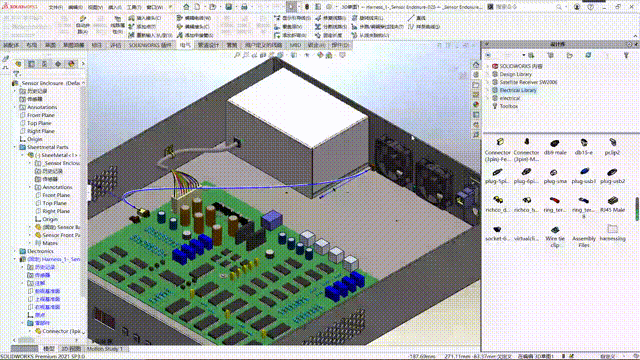Open FeatureManager design tree tab icon
Image resolution: width=640 pixels, height=360 pixels.
click(18, 64)
